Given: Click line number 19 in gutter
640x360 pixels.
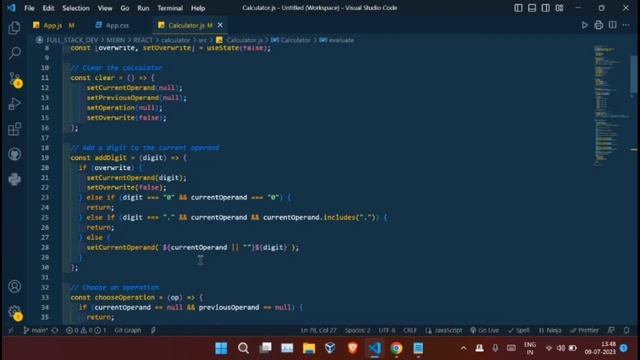Looking at the screenshot, I should (x=45, y=158).
